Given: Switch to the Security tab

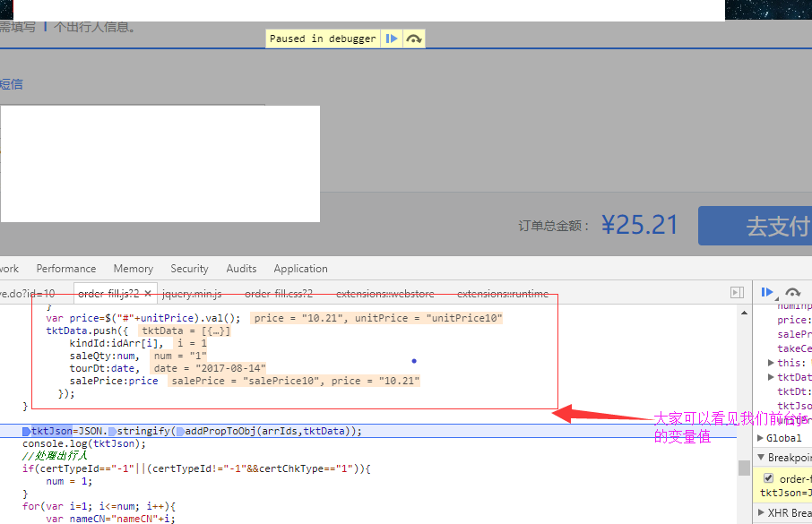Looking at the screenshot, I should [189, 268].
